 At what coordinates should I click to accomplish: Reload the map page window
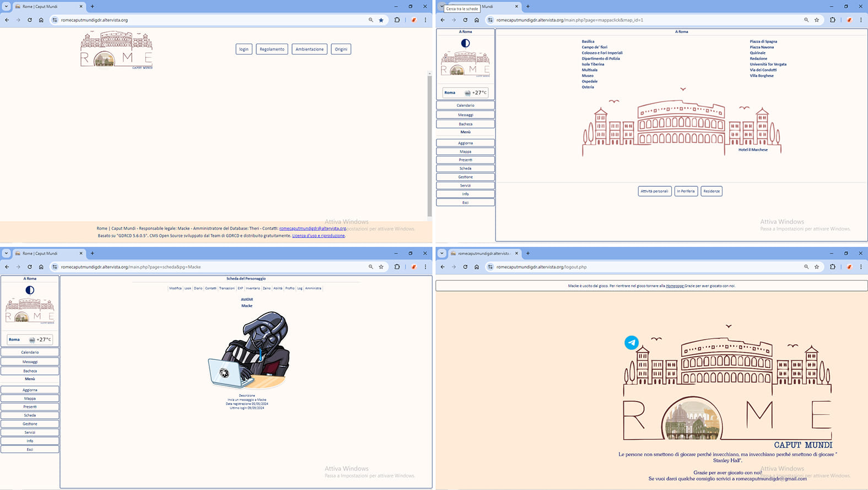(465, 20)
